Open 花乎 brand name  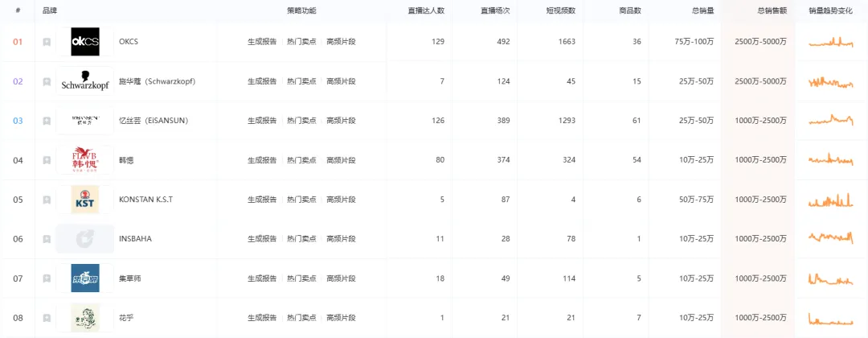(126, 318)
